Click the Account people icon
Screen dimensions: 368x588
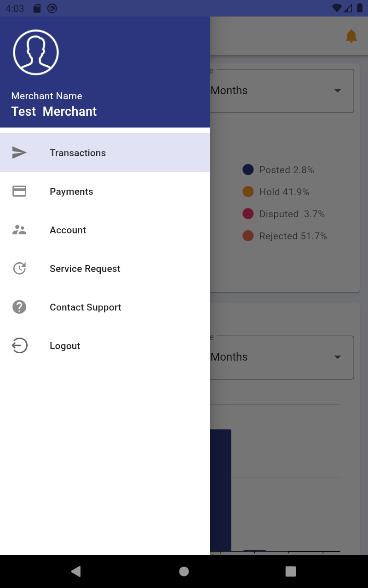tap(19, 230)
